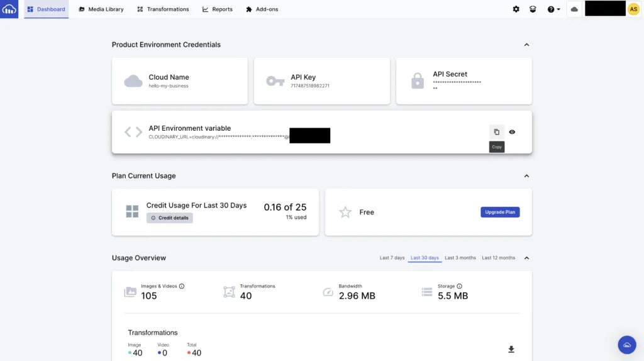Collapse the Plan Current Usage section

click(x=526, y=175)
